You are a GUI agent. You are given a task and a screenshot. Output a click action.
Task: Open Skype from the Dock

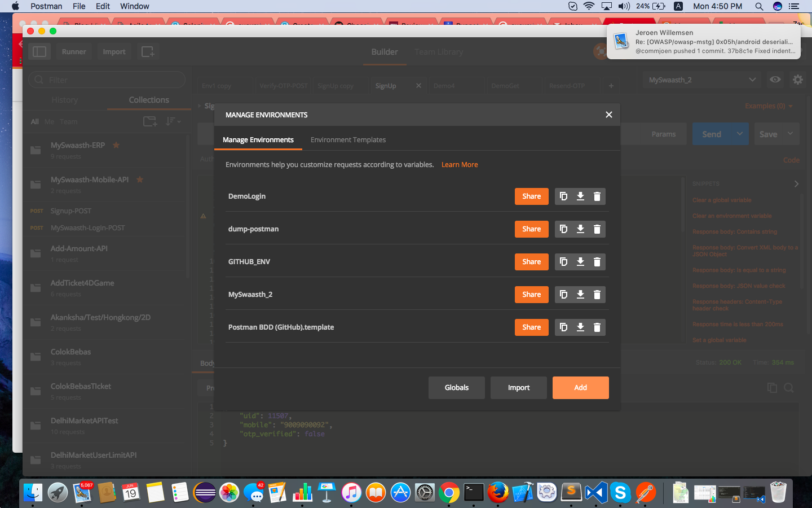click(620, 493)
